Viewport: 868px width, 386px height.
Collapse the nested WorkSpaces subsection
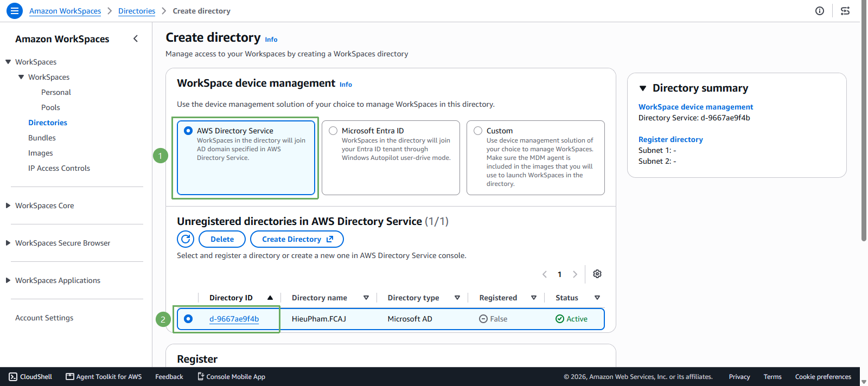pyautogui.click(x=21, y=77)
